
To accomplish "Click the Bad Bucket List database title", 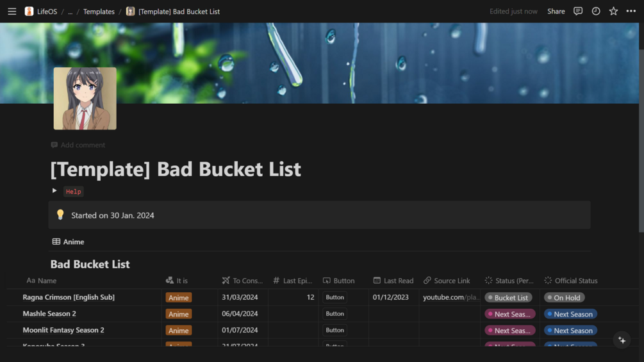I will pos(90,265).
